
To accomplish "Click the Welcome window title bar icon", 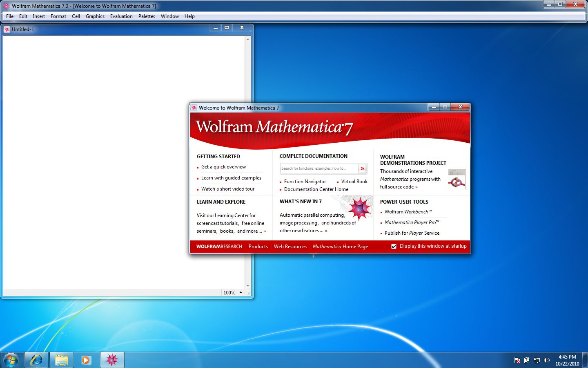I will pyautogui.click(x=194, y=108).
